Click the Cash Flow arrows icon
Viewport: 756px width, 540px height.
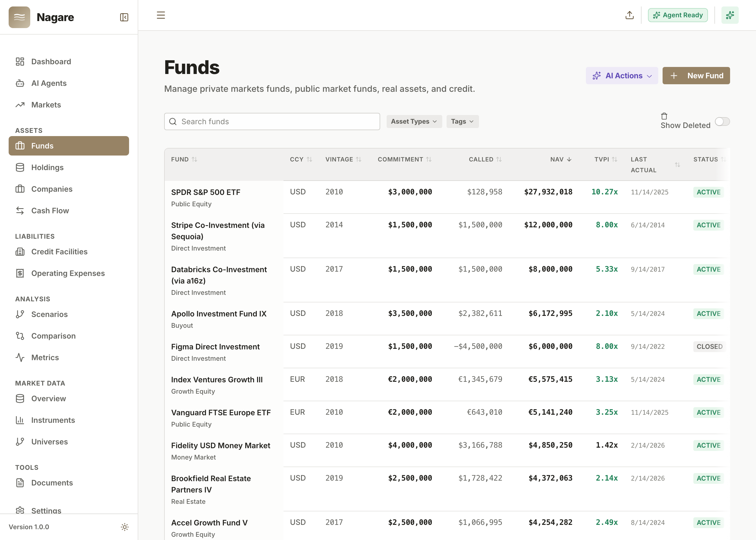(20, 211)
